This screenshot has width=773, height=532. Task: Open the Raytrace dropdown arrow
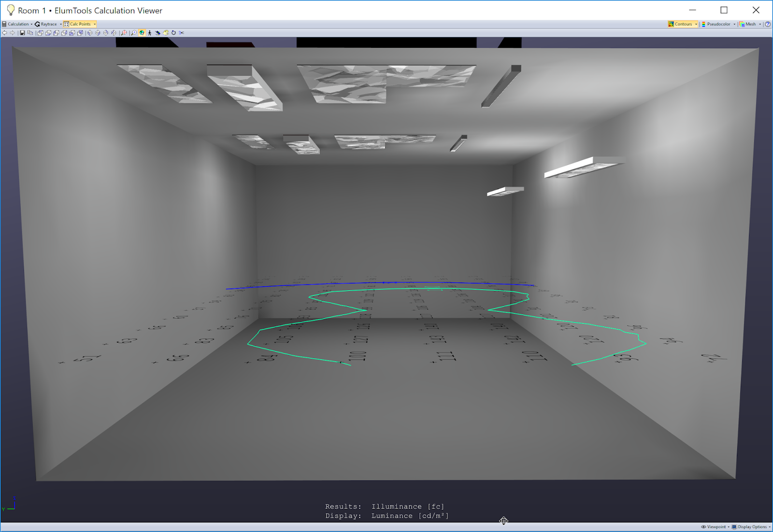(60, 24)
